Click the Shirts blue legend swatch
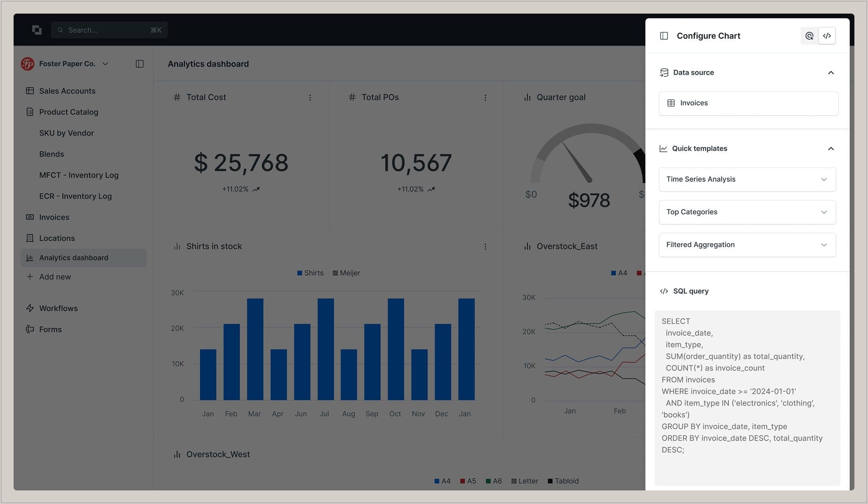 pos(300,273)
